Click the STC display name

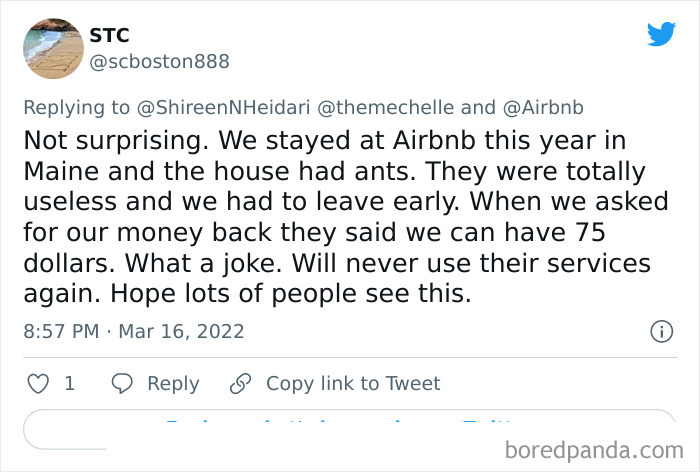(x=110, y=36)
